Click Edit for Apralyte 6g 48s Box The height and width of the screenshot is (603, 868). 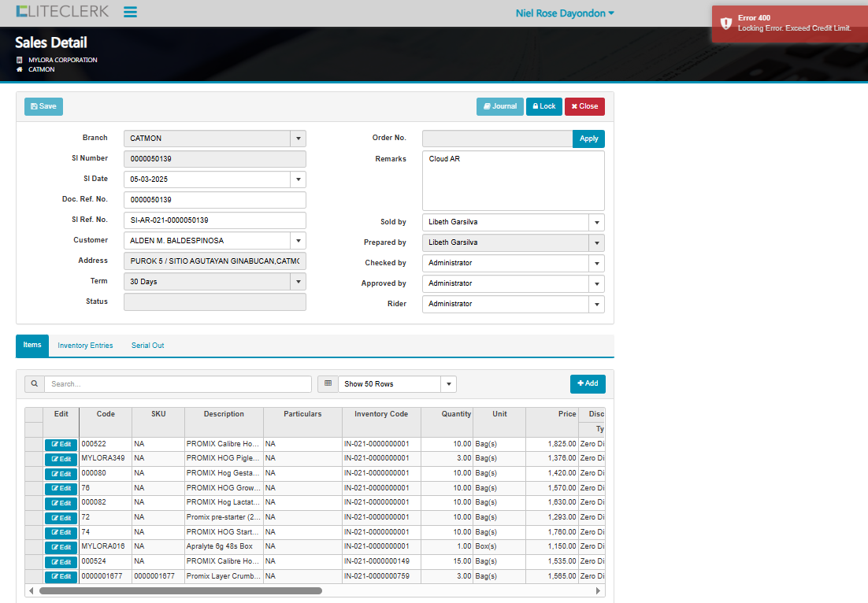pos(61,548)
